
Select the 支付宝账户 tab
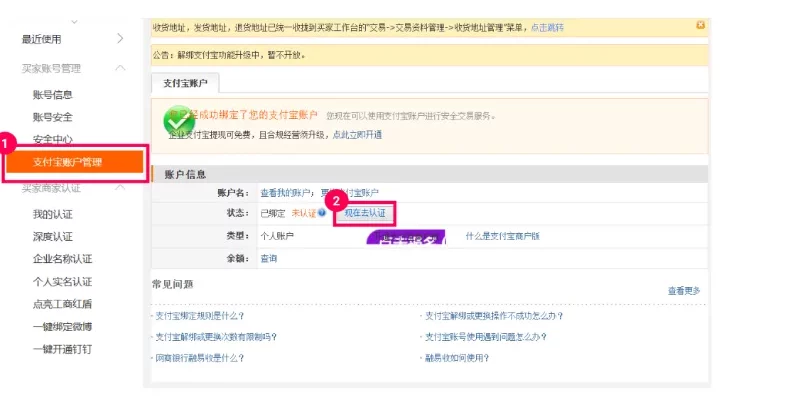tap(185, 83)
